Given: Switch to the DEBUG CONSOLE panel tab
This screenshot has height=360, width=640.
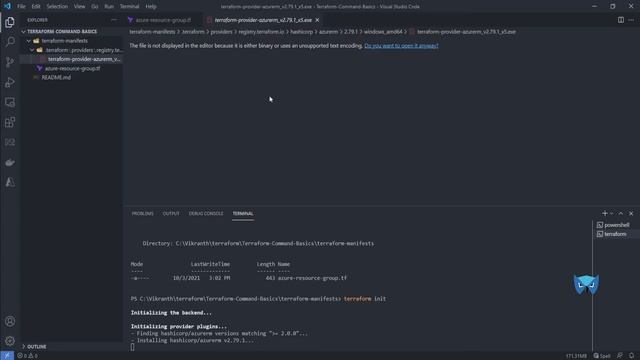Looking at the screenshot, I should [x=206, y=213].
